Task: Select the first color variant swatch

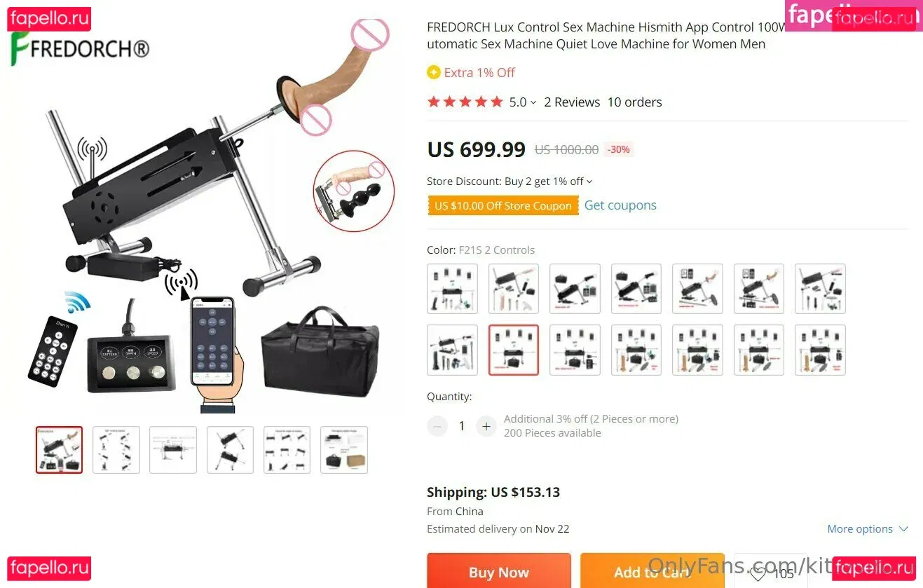Action: (453, 289)
